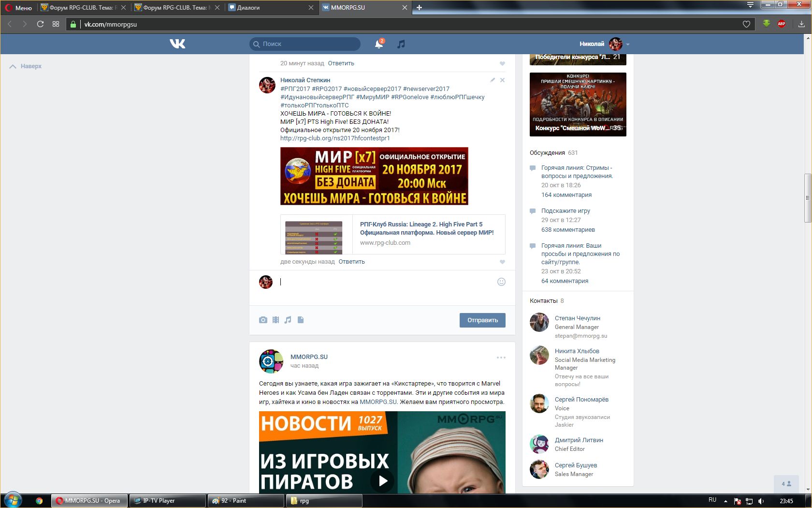Switch to IP-TV Player in taskbar
This screenshot has width=812, height=508.
(x=167, y=501)
